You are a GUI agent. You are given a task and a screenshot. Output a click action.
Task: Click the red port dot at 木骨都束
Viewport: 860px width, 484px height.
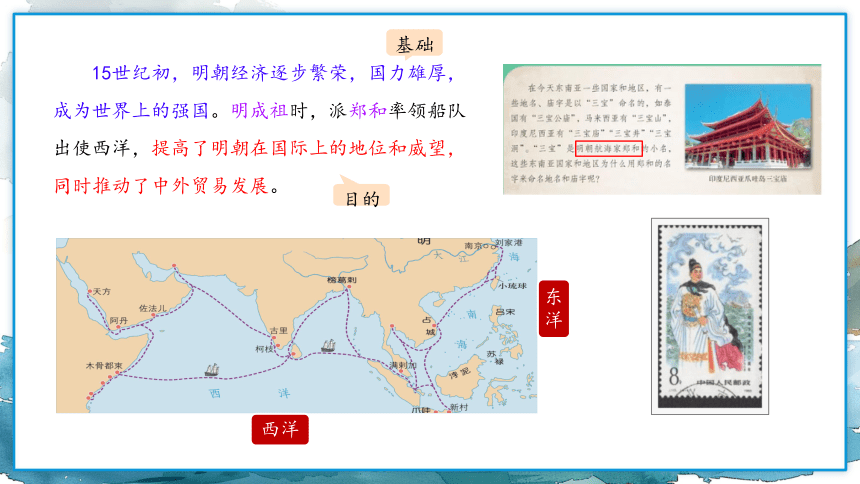point(117,373)
